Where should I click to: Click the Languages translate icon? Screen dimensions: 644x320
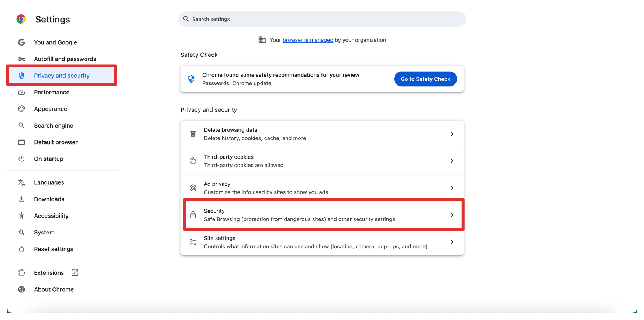tap(22, 182)
